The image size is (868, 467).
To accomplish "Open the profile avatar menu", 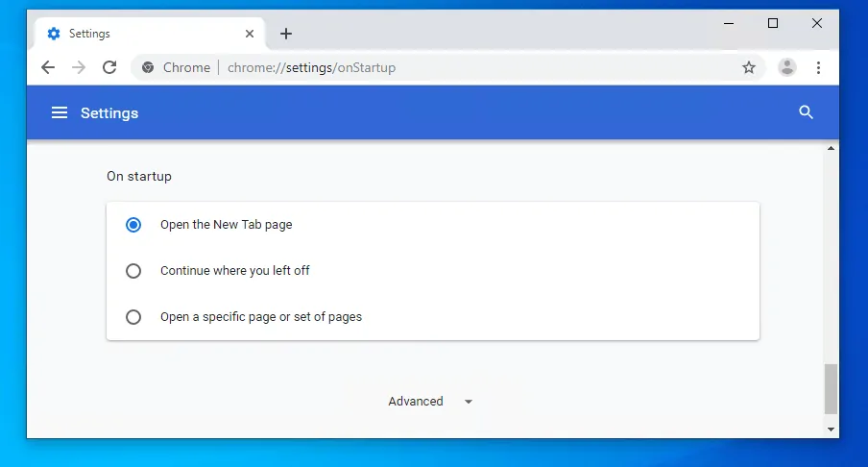I will coord(786,67).
